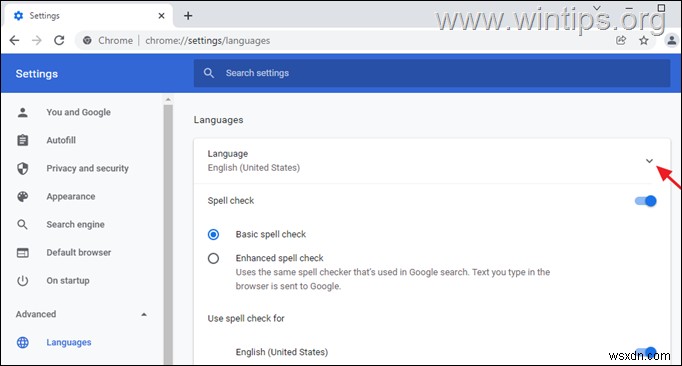
Task: Select Enhanced spell check radio button
Action: tap(213, 259)
